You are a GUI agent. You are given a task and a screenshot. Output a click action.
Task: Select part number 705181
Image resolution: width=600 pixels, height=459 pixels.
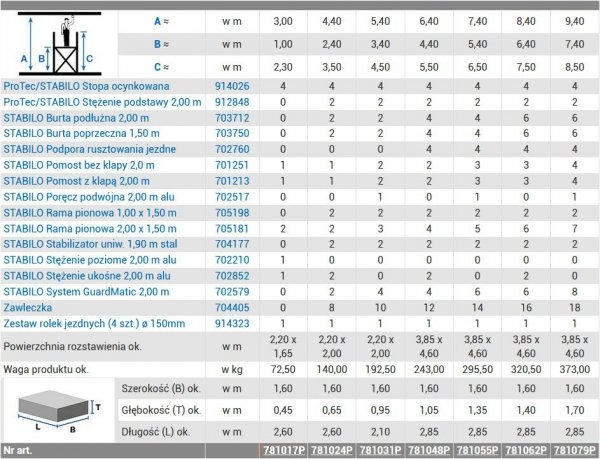[x=232, y=229]
